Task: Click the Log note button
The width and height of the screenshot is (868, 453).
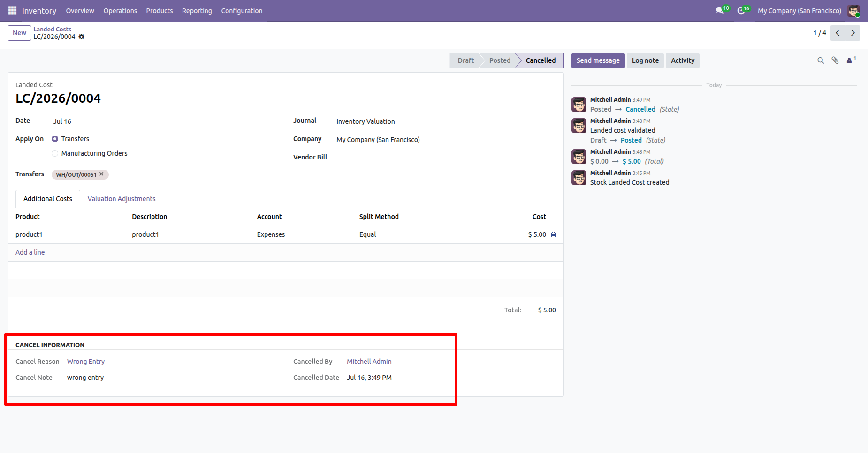Action: [x=645, y=60]
